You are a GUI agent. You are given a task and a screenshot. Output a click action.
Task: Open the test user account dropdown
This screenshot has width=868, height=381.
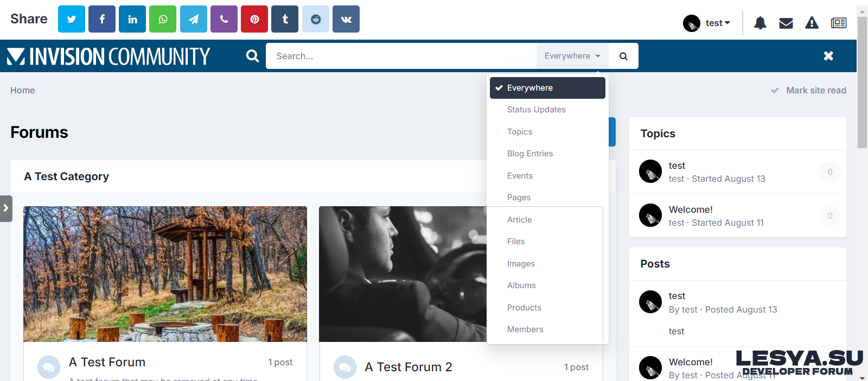point(707,23)
